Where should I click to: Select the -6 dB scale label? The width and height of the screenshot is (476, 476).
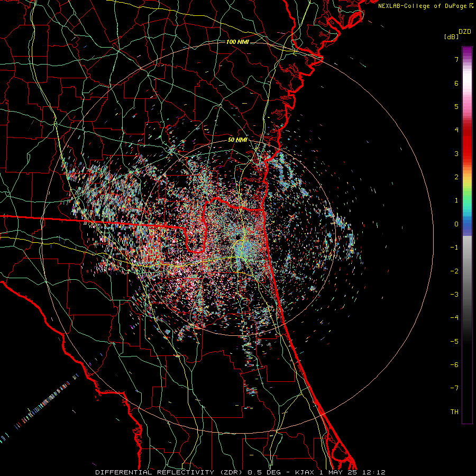(x=454, y=365)
